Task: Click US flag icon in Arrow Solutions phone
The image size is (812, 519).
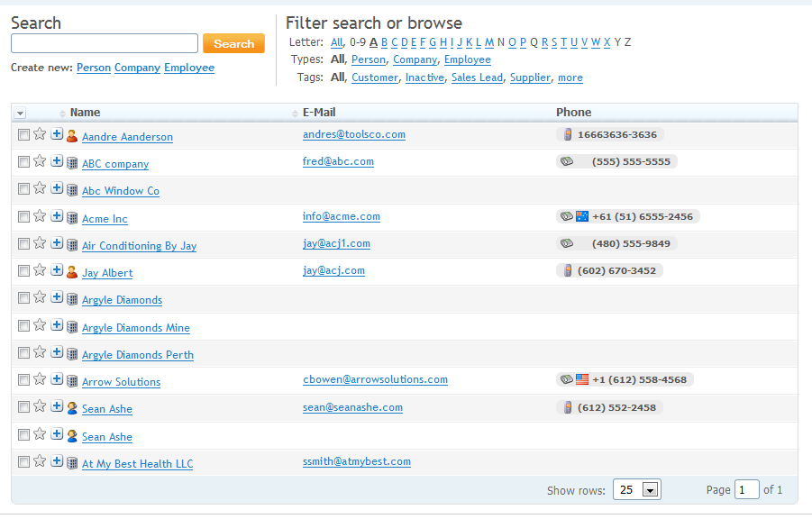Action: [x=582, y=379]
